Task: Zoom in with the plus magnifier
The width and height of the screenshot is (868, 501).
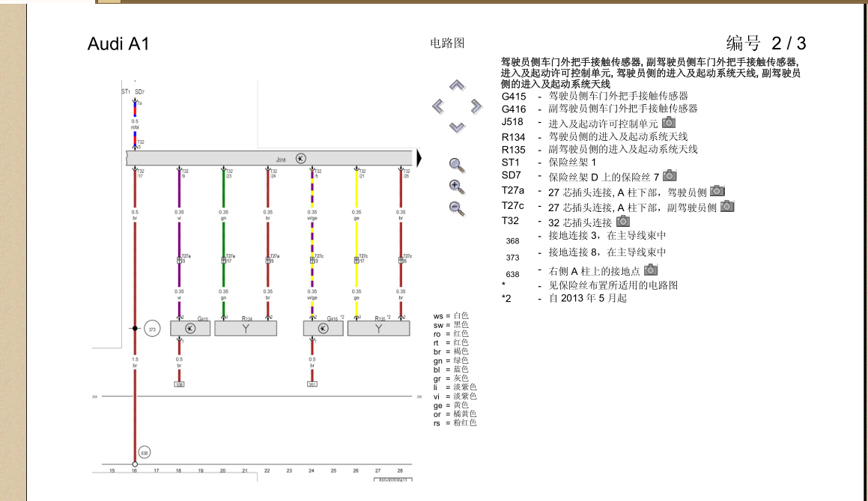Action: pyautogui.click(x=457, y=187)
